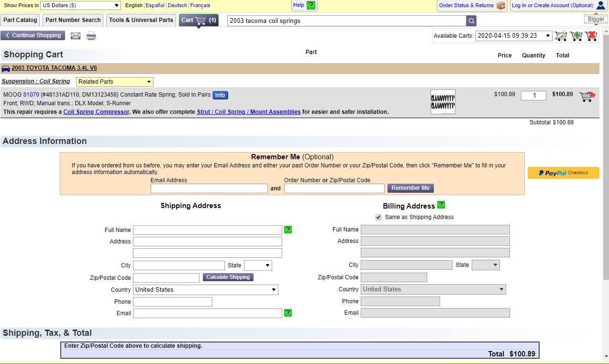The image size is (609, 364).
Task: Click the shipping Email field
Action: 208,313
